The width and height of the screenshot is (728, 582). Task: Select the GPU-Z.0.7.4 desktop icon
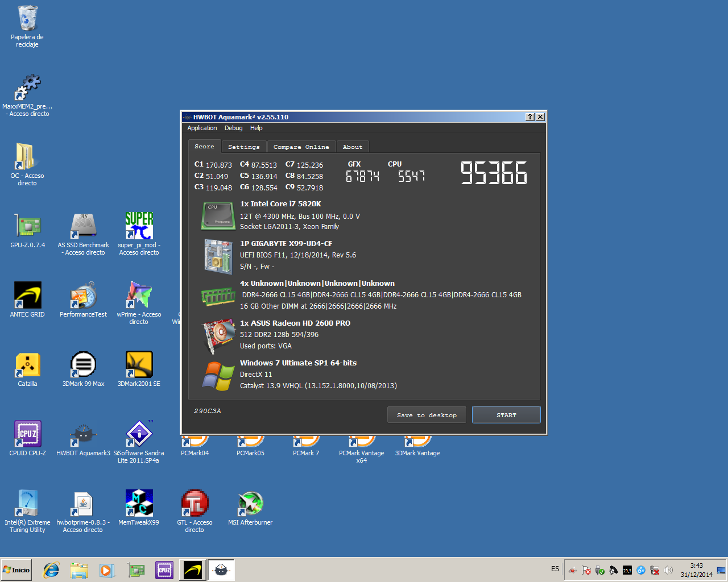click(27, 226)
